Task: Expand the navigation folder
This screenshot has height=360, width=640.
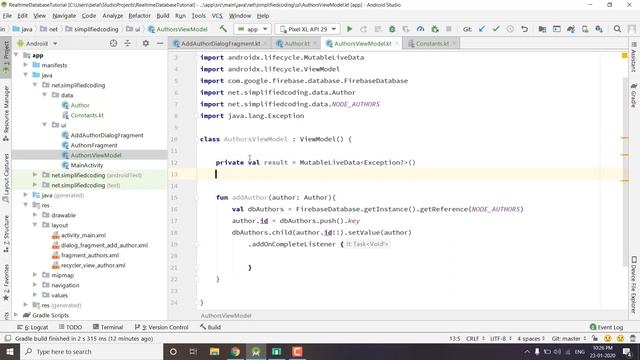Action: click(x=35, y=285)
